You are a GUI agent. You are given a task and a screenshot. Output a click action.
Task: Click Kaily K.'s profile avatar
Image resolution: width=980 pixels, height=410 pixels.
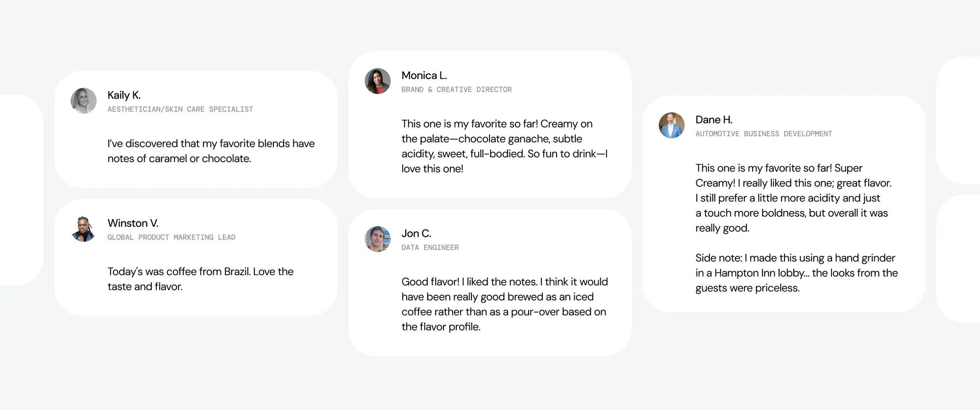point(83,101)
